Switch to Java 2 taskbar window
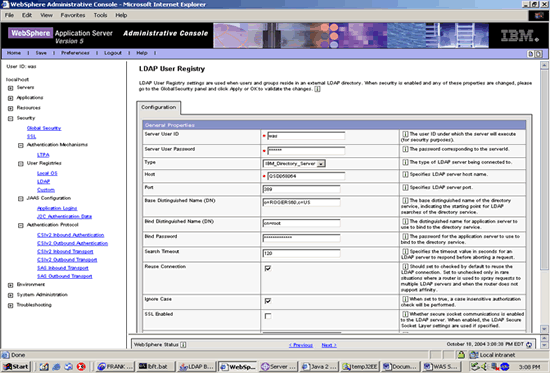550x373 pixels. pos(319,367)
